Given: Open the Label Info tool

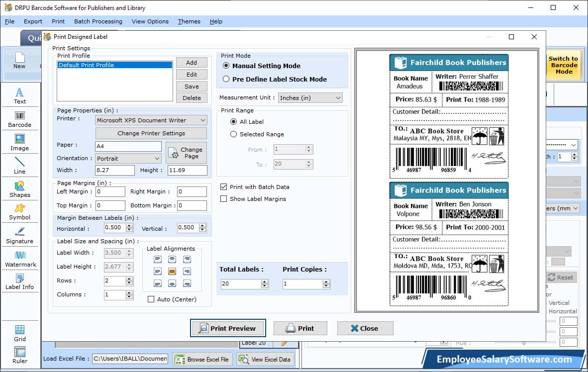Looking at the screenshot, I should [19, 281].
